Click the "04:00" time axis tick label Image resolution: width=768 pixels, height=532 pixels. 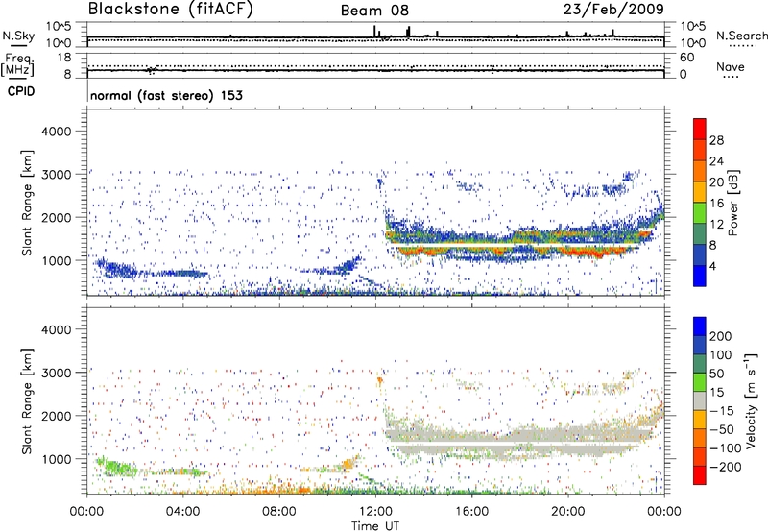click(183, 512)
